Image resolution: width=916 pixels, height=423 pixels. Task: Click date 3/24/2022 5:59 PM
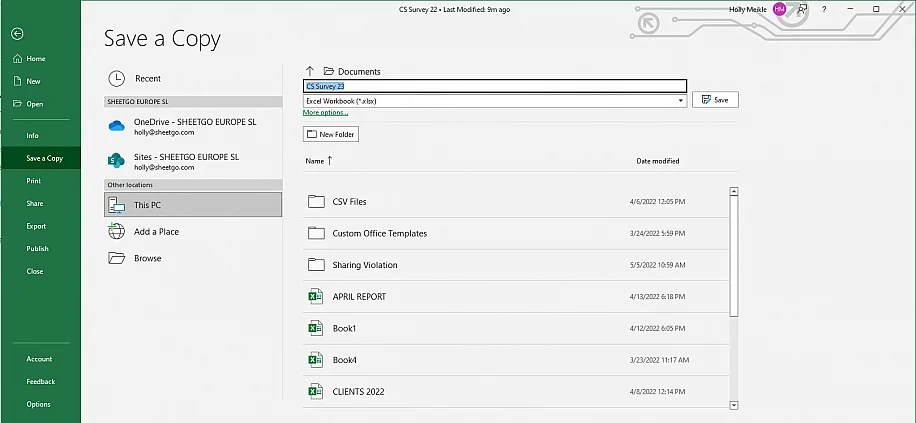point(658,233)
